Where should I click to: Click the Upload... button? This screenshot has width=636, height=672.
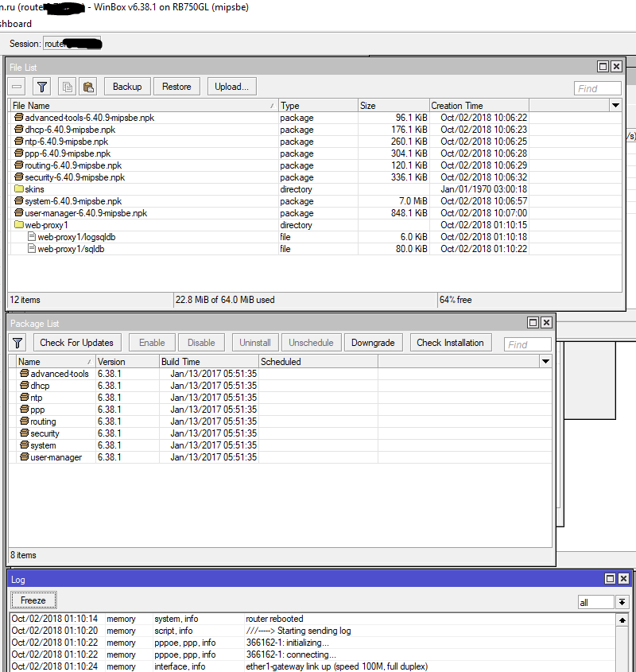231,87
